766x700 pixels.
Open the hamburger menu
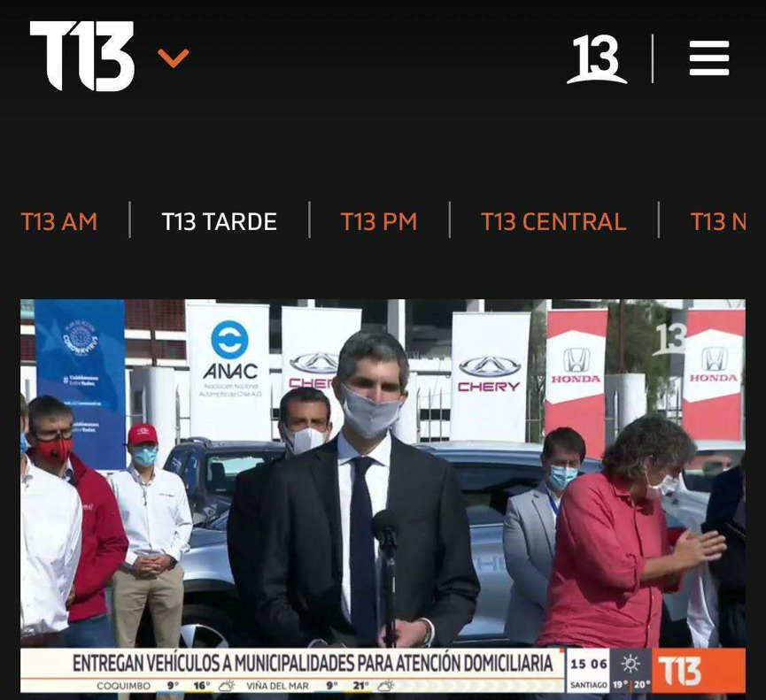pos(708,59)
